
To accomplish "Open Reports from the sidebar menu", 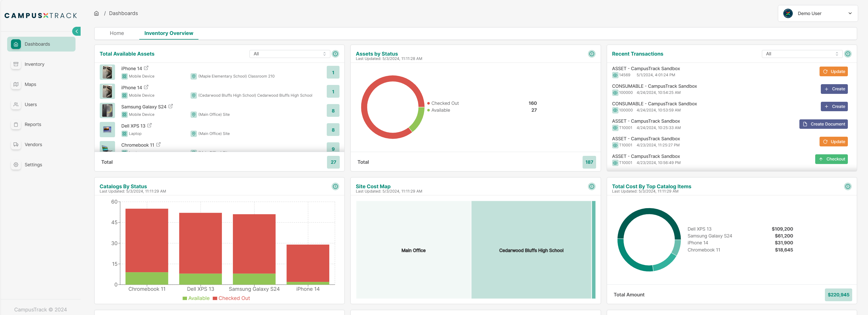I will pos(33,124).
